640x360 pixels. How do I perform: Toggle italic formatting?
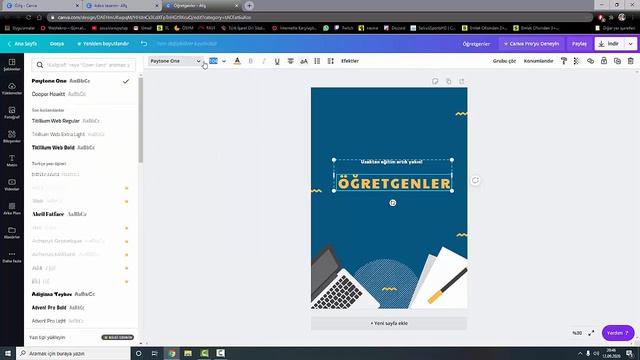[264, 61]
